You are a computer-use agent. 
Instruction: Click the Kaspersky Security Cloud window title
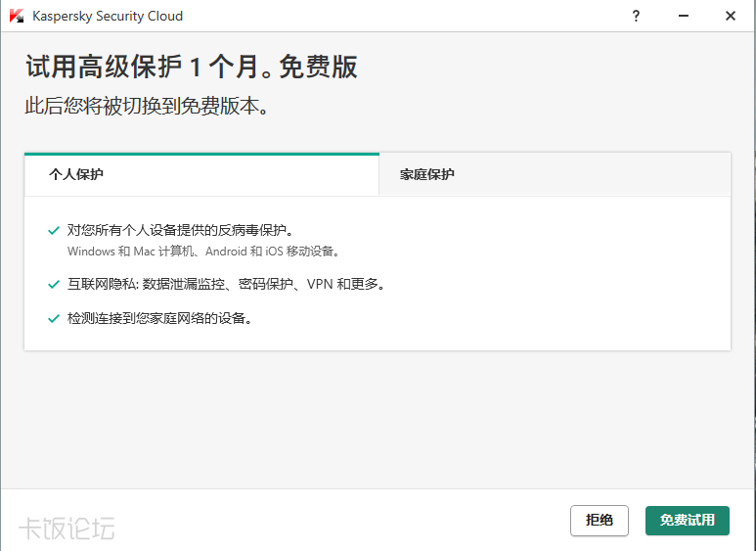pos(108,16)
